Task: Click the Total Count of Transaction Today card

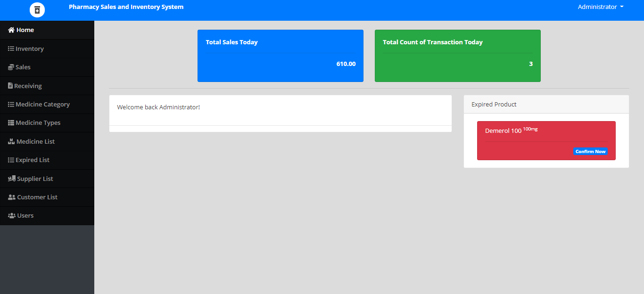Action: tap(457, 56)
